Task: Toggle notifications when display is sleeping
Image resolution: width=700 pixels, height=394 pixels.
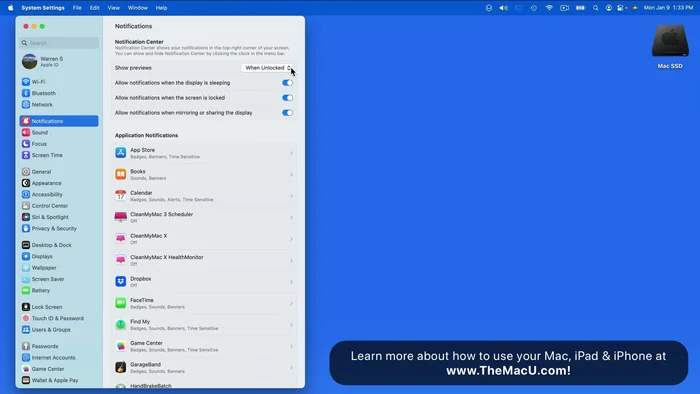Action: click(x=288, y=83)
